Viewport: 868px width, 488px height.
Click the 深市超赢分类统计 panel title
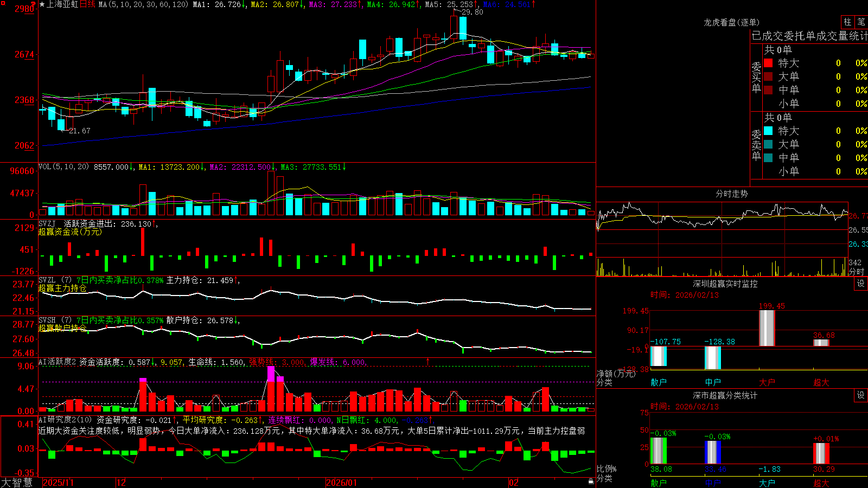(x=725, y=395)
